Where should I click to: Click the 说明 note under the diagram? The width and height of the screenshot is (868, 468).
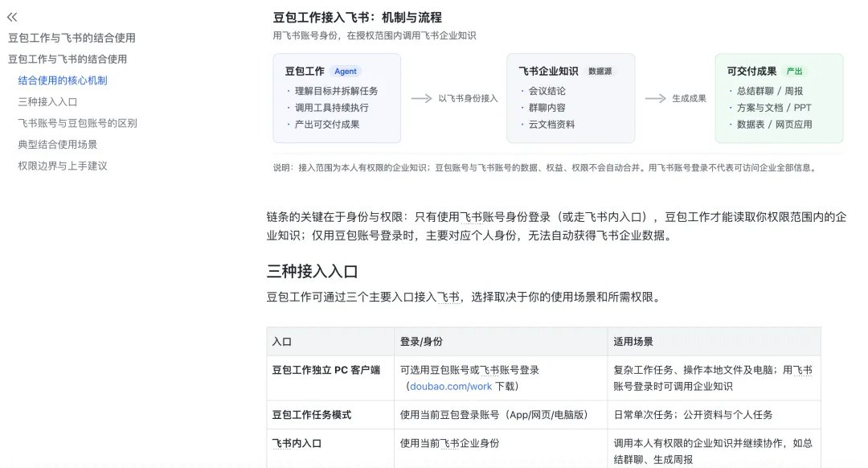tap(546, 168)
